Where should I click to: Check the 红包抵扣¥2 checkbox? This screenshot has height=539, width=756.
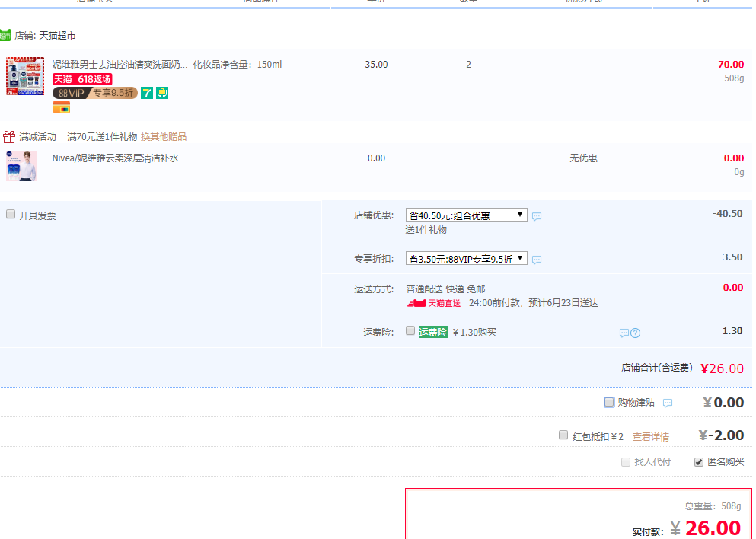tap(563, 435)
